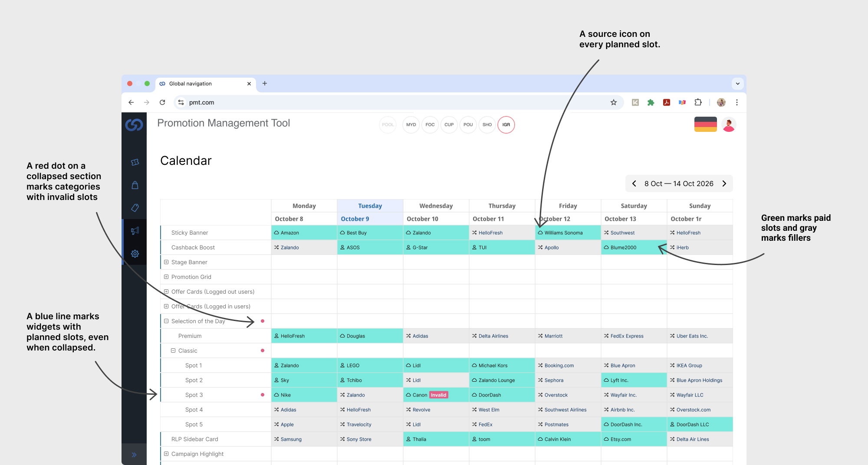Open the user avatar on header
This screenshot has height=465, width=868.
(729, 125)
